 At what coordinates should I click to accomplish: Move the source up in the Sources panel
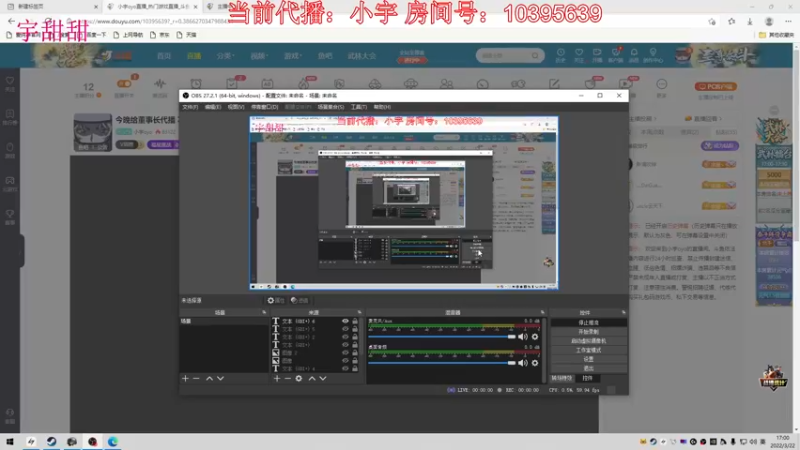[x=312, y=379]
